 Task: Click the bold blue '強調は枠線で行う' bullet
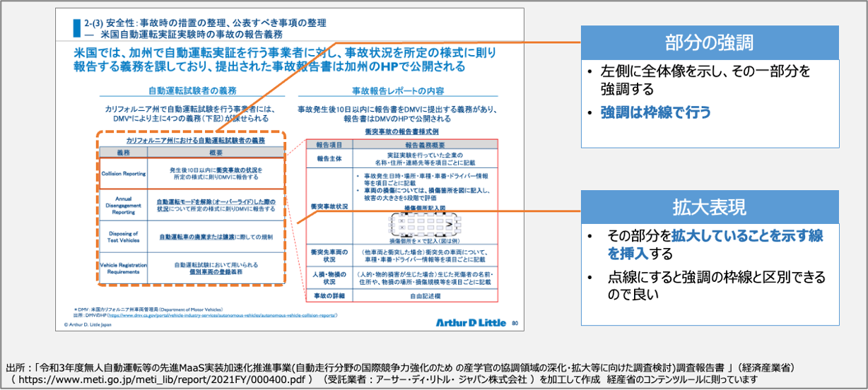click(x=655, y=112)
